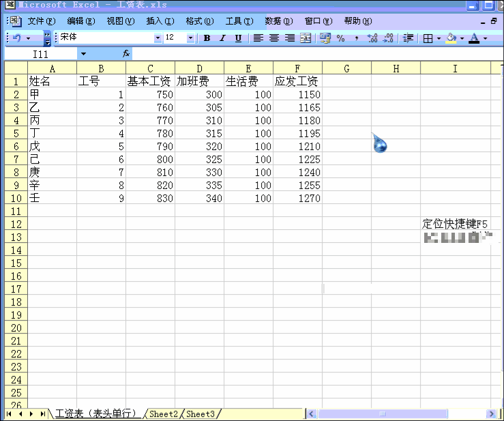Select cell with value 1270

297,198
